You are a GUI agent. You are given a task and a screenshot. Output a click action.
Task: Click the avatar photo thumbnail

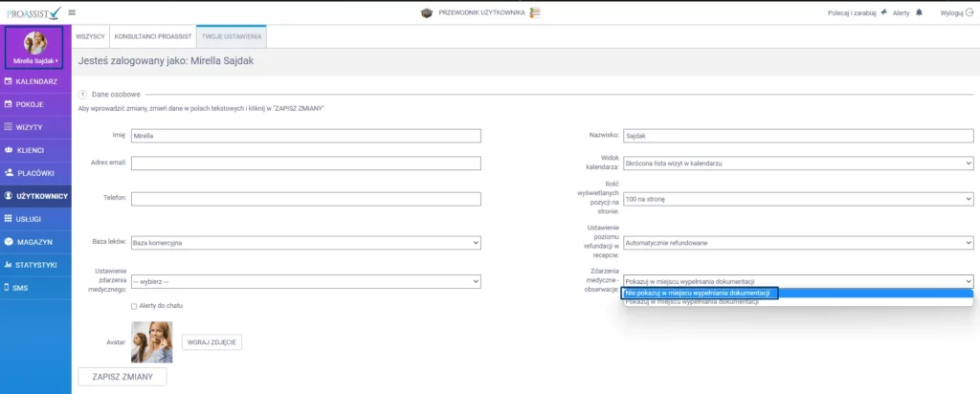click(x=151, y=341)
